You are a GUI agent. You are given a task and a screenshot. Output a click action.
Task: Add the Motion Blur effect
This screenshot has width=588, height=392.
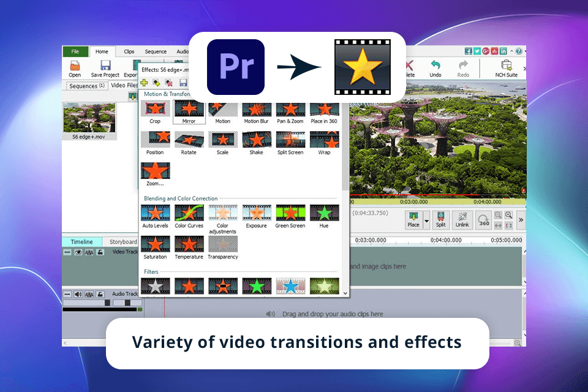257,113
